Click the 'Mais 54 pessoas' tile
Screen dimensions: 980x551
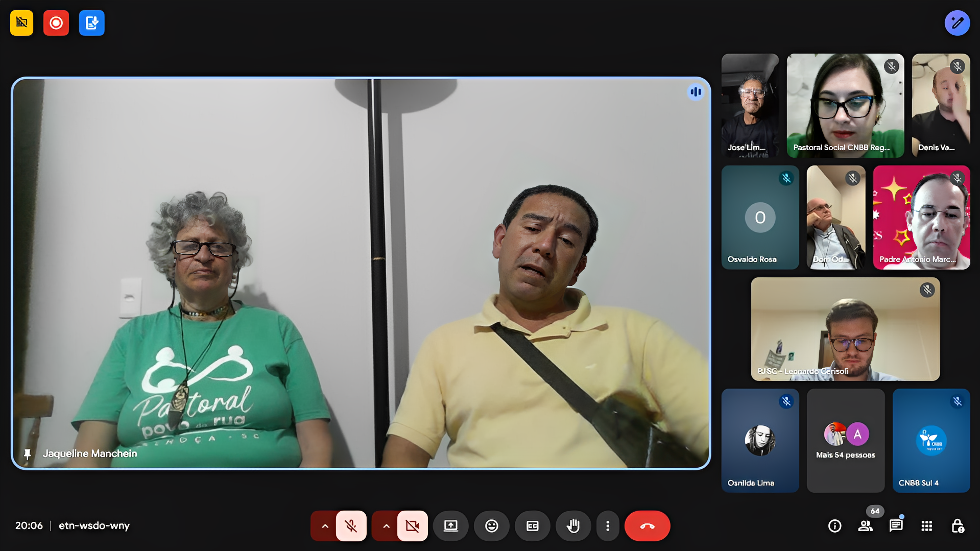coord(845,440)
